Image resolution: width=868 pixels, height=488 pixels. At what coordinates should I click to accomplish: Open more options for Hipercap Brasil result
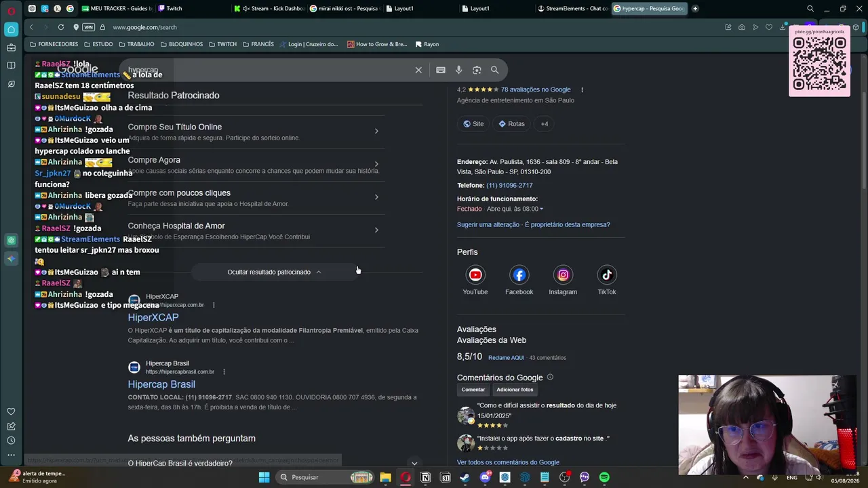tap(224, 371)
